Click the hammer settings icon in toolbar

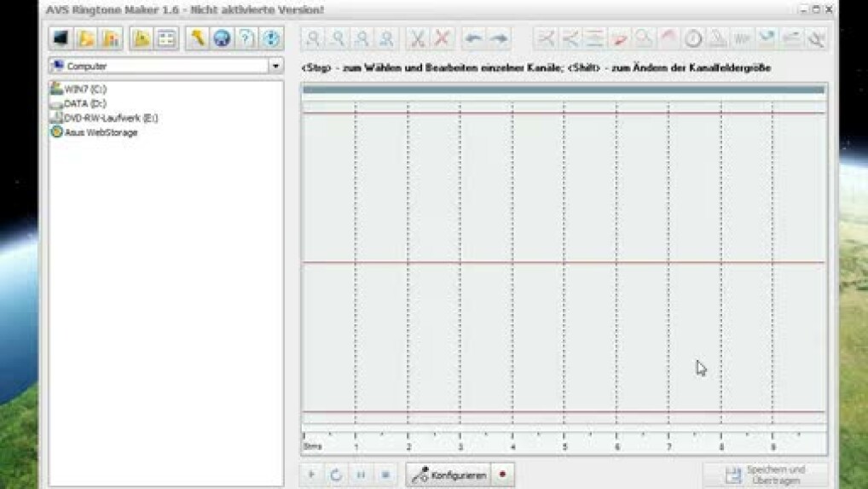click(198, 38)
